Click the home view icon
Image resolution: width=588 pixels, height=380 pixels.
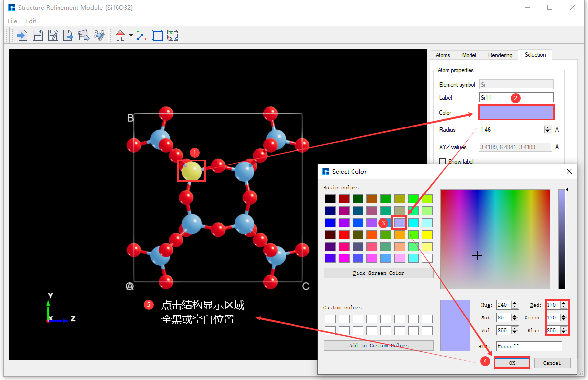pos(120,35)
